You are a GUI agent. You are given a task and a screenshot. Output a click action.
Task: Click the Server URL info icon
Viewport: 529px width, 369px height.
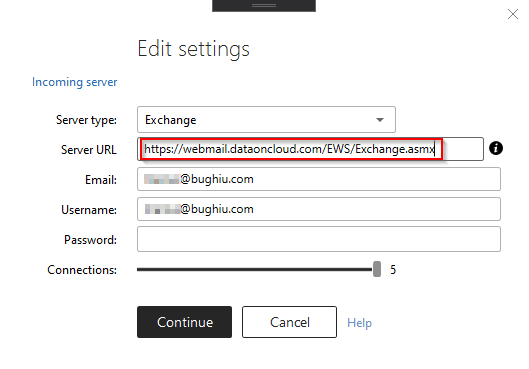(496, 148)
